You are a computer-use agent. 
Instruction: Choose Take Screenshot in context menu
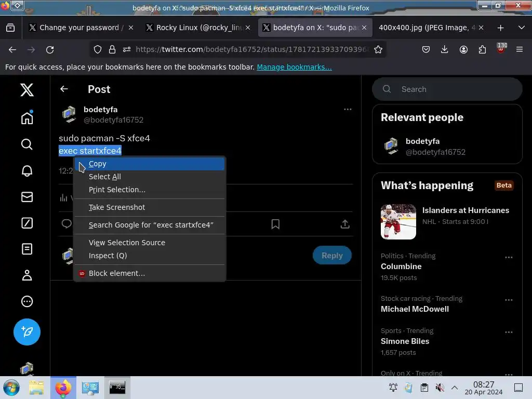pos(149,207)
